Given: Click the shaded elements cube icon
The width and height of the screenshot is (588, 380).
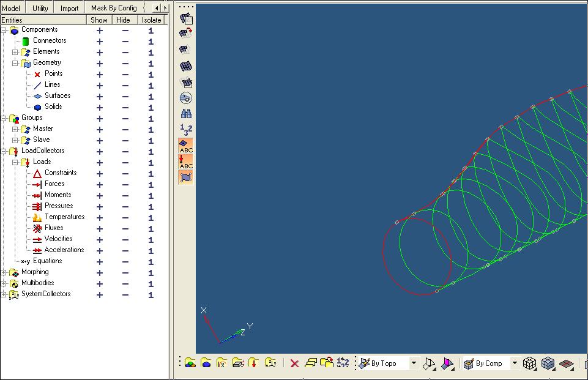Looking at the screenshot, I should 548,363.
